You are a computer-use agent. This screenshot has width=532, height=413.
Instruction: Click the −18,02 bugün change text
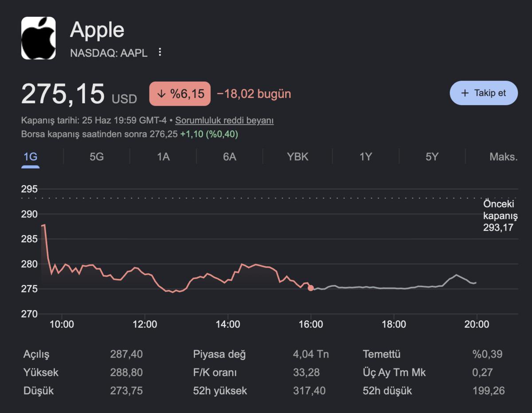coord(254,94)
